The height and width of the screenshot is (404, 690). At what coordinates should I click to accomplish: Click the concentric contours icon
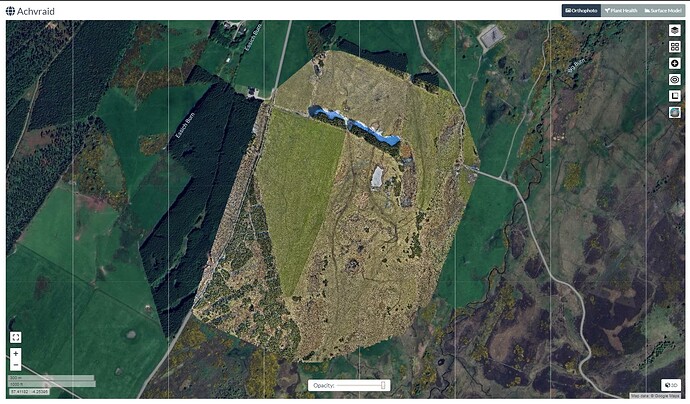point(675,79)
